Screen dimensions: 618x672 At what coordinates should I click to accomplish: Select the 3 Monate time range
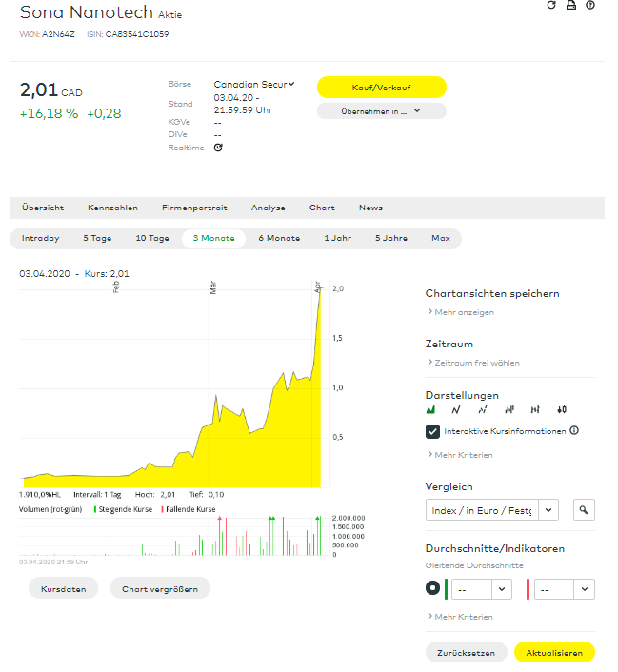(x=213, y=239)
